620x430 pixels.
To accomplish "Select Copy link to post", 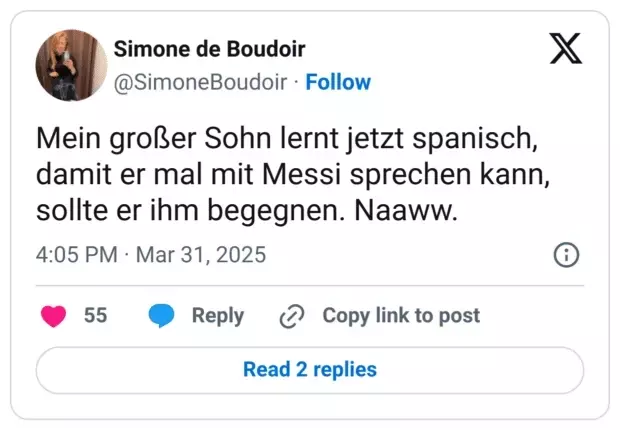I will pyautogui.click(x=401, y=315).
